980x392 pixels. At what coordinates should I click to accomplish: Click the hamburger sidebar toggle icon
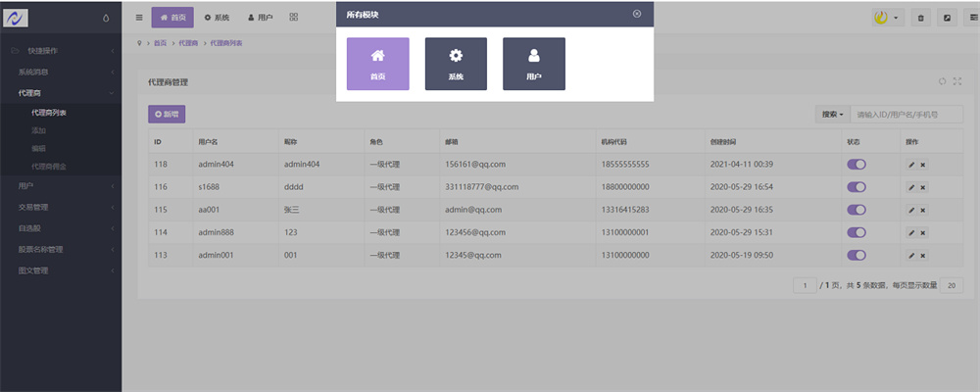coord(139,18)
